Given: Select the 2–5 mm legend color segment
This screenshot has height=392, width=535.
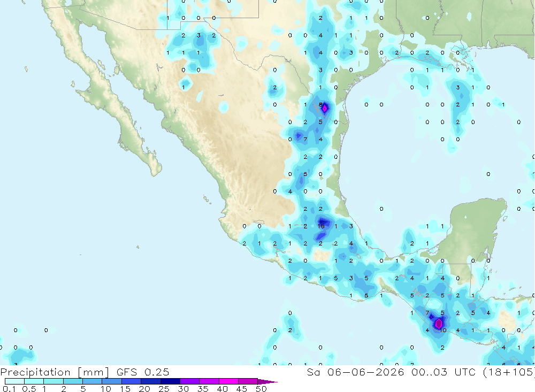Looking at the screenshot, I should click(73, 381).
